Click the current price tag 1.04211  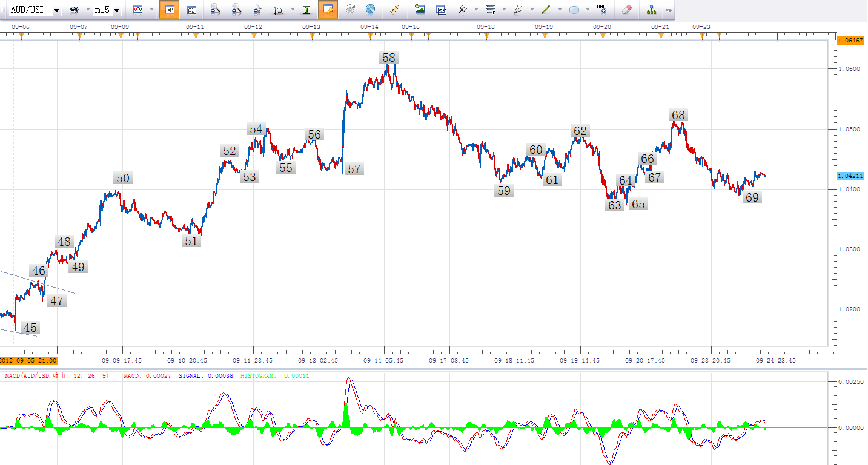[850, 176]
